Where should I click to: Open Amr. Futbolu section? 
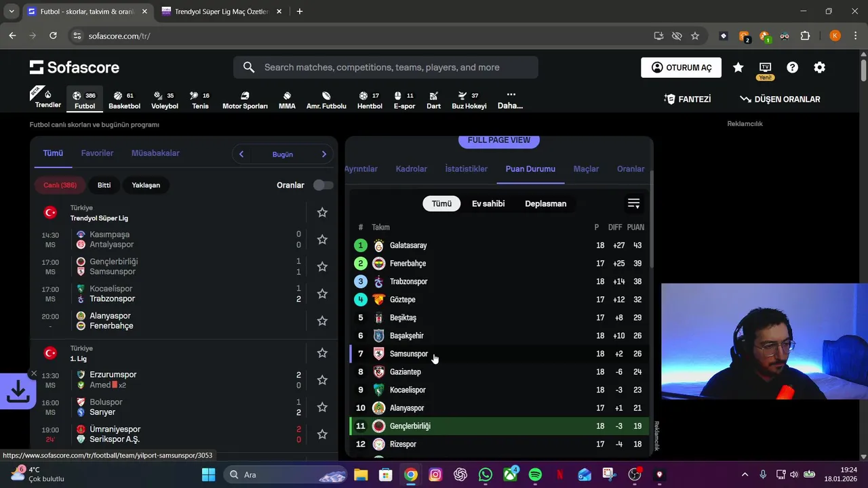pyautogui.click(x=326, y=100)
